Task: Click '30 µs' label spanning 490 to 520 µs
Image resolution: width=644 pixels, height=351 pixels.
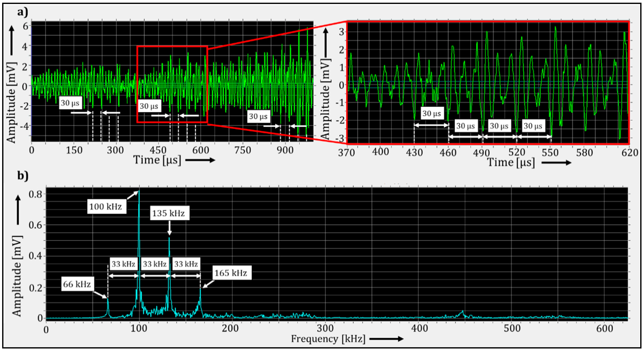Action: click(x=500, y=126)
